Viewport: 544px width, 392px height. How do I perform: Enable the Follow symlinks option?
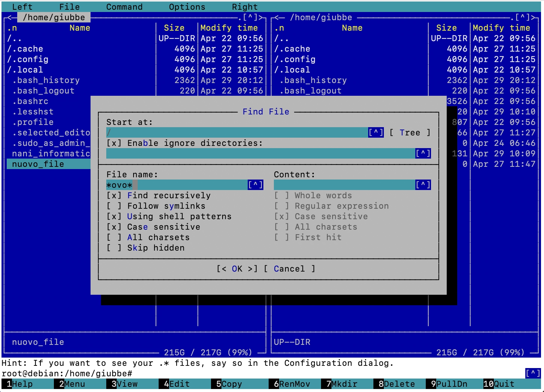point(114,206)
